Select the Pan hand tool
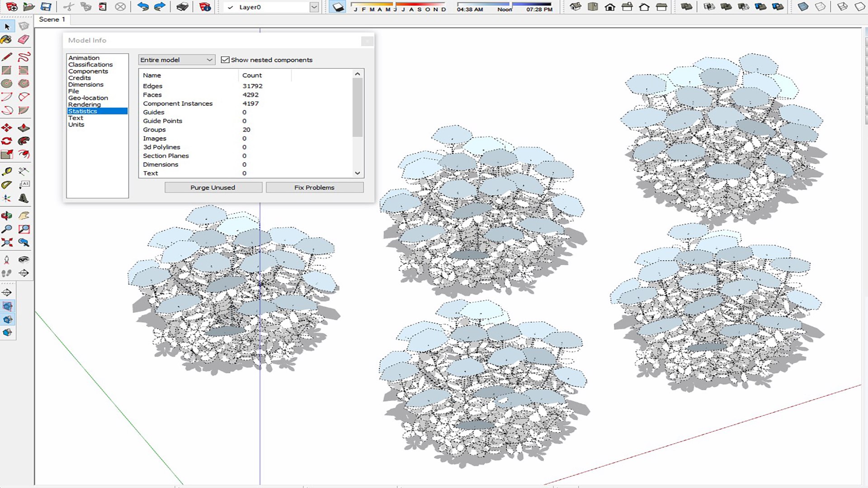 tap(24, 216)
